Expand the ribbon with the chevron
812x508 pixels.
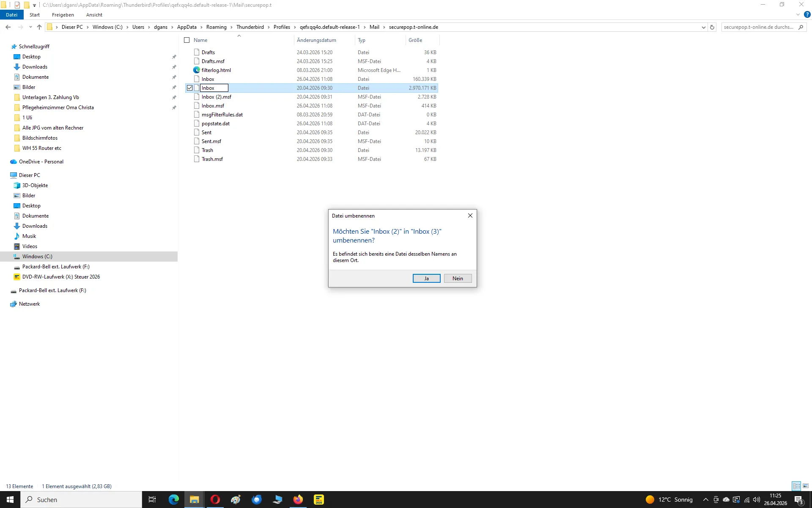[x=798, y=14]
